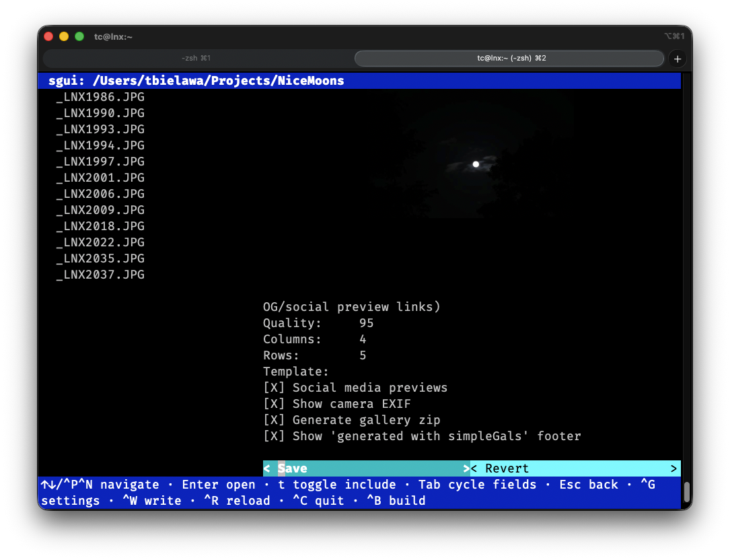Select file _LNX1990.JPG
This screenshot has height=560, width=730.
coord(100,113)
